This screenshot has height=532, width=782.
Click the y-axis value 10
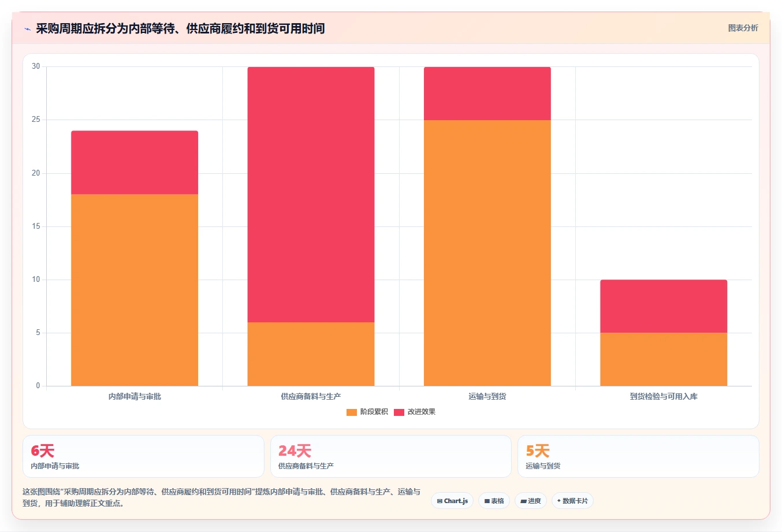coord(36,280)
